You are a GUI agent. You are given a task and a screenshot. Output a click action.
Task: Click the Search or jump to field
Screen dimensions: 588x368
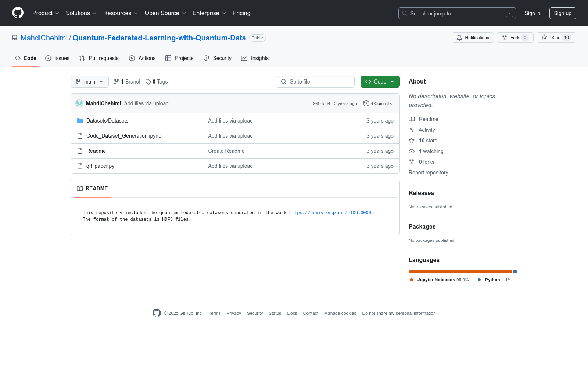457,13
